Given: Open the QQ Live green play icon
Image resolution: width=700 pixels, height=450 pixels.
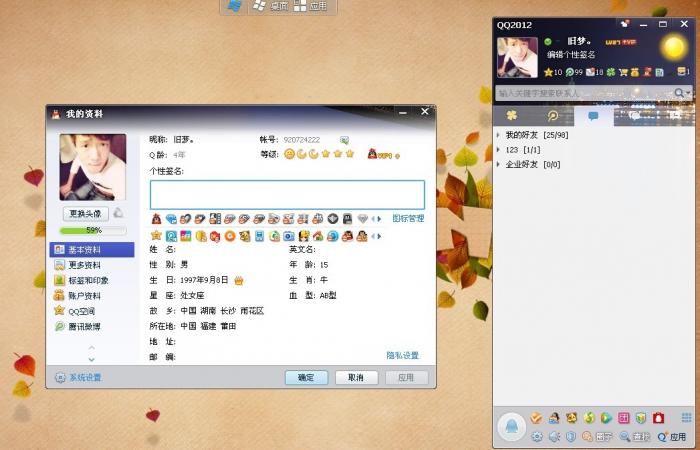Looking at the screenshot, I should [606, 418].
